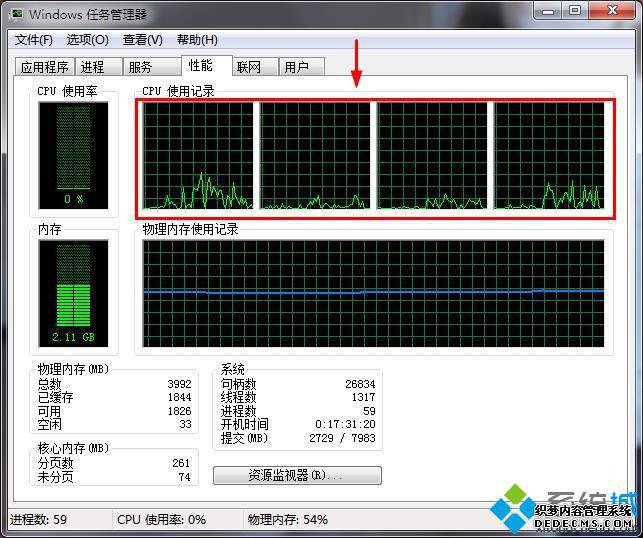This screenshot has width=643, height=538.
Task: Click the 可用 value 1826
Action: pyautogui.click(x=179, y=411)
